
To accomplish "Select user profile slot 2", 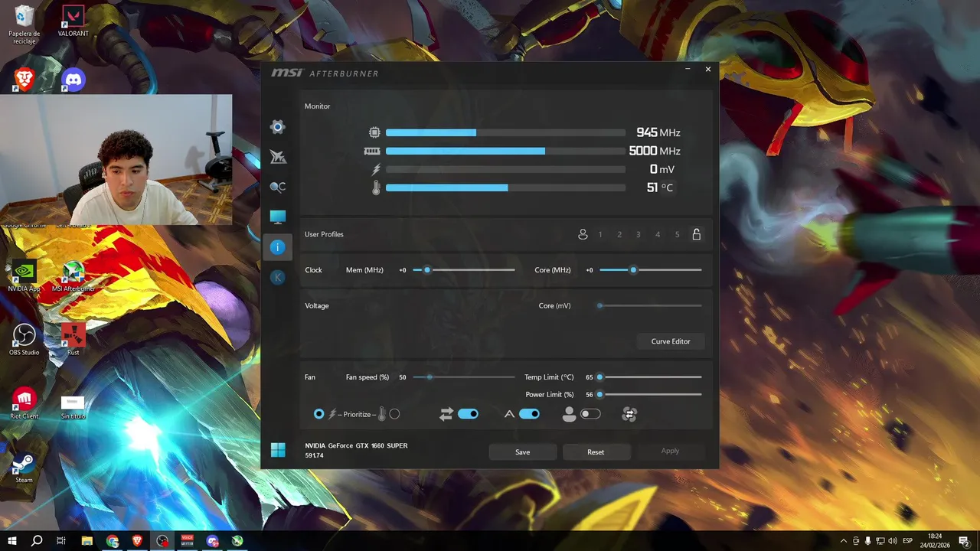I will coord(619,235).
